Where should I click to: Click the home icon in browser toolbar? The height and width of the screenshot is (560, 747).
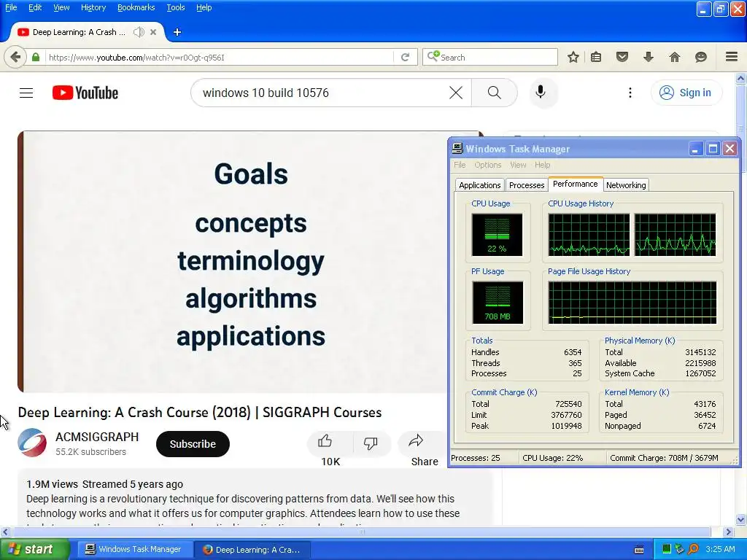tap(675, 57)
